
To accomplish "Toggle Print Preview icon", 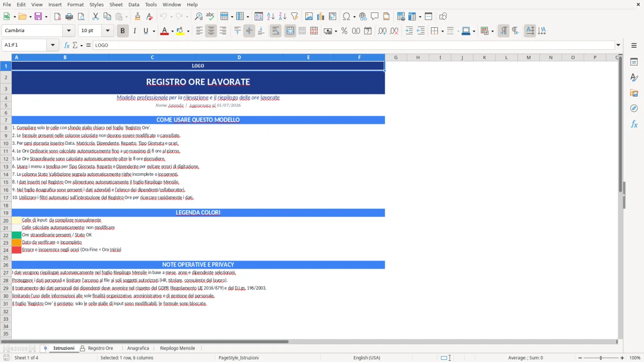I will tap(82, 17).
